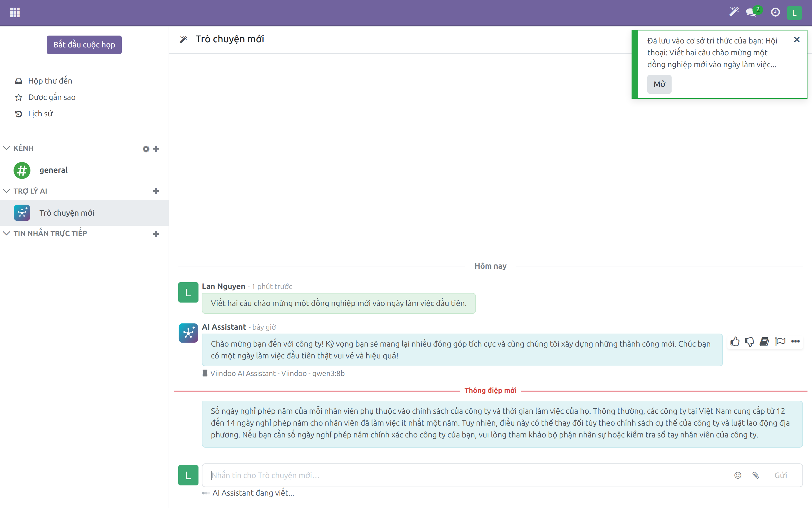Click Bắt đầu cuộc họp button
This screenshot has width=812, height=508.
point(84,45)
